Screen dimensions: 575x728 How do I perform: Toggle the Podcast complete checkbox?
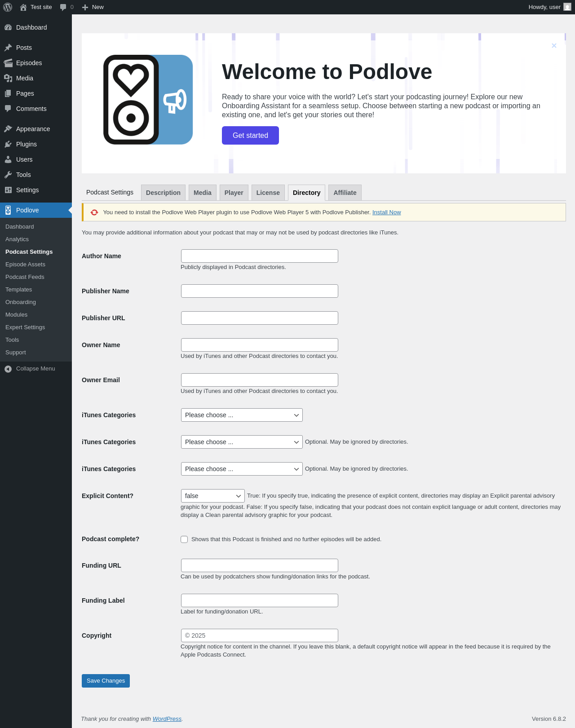184,539
